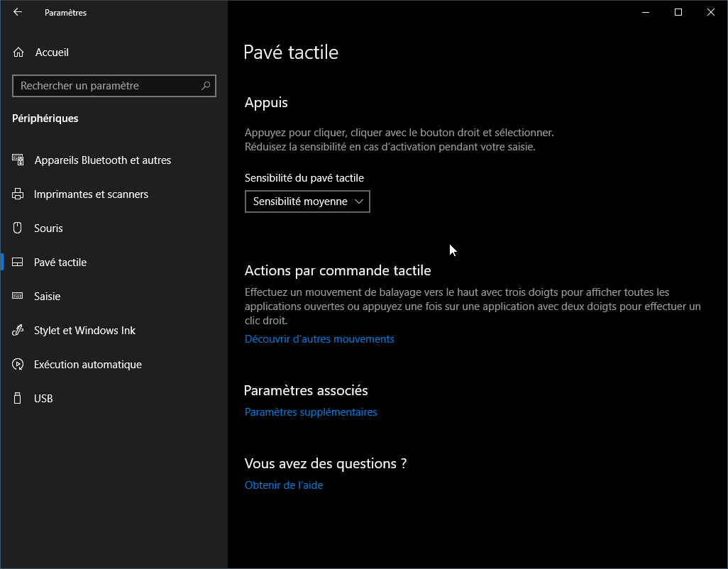Open Exécution automatique via its icon
The height and width of the screenshot is (569, 728).
click(x=18, y=365)
